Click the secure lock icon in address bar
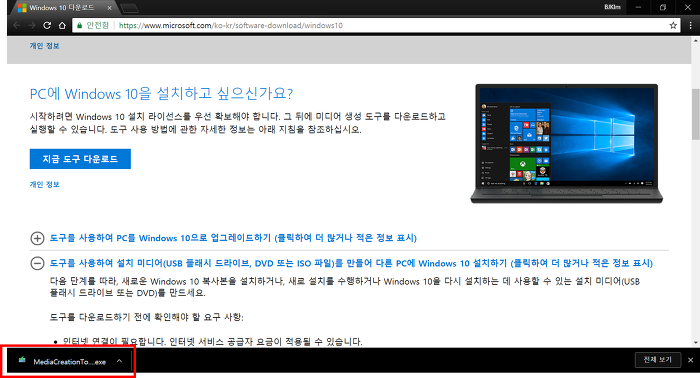Screen dimensions: 700x378 pos(79,25)
